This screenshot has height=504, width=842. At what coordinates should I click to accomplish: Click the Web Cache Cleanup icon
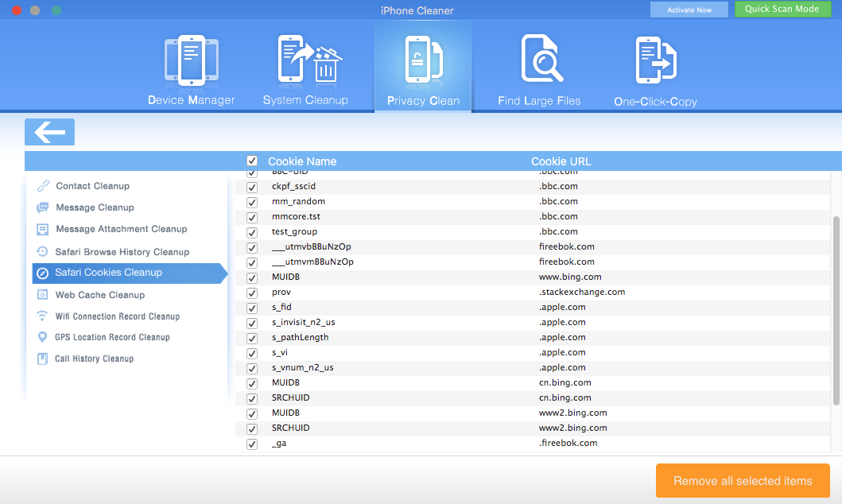[x=42, y=295]
